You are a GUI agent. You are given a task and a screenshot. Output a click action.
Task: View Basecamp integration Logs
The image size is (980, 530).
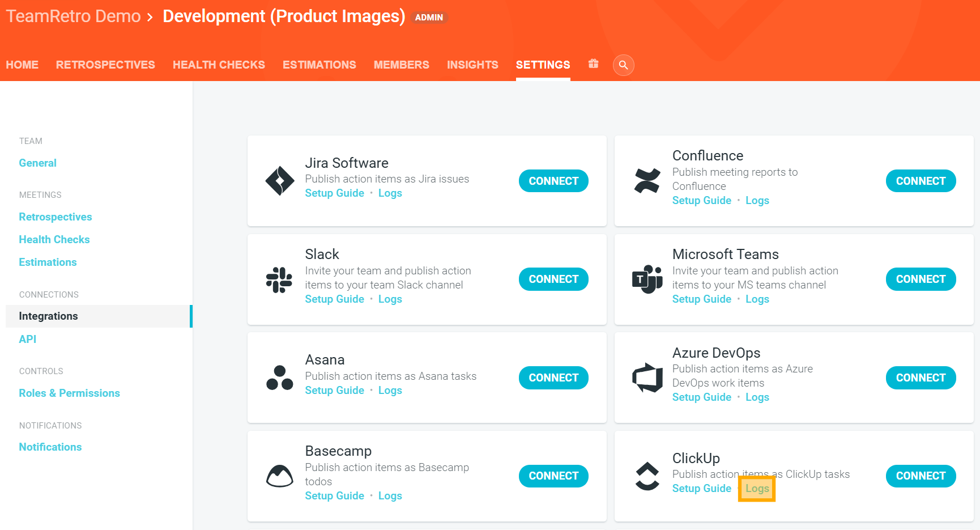[390, 496]
